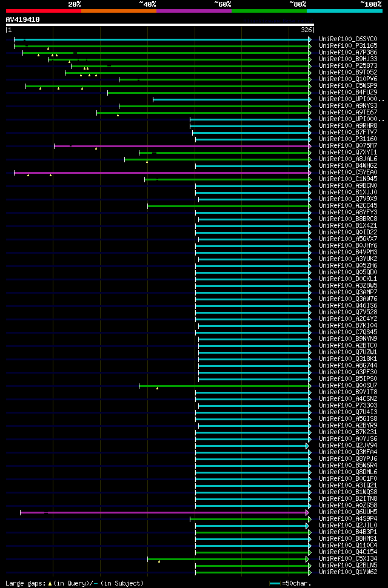Select the UniRef100_B7K231 label
Screen dimensions: 388x588
(348, 432)
